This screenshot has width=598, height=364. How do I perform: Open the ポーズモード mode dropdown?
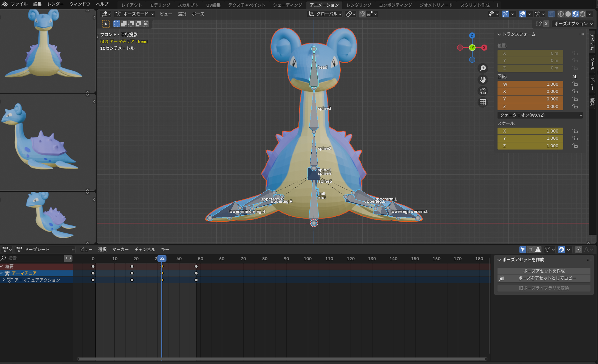(135, 14)
